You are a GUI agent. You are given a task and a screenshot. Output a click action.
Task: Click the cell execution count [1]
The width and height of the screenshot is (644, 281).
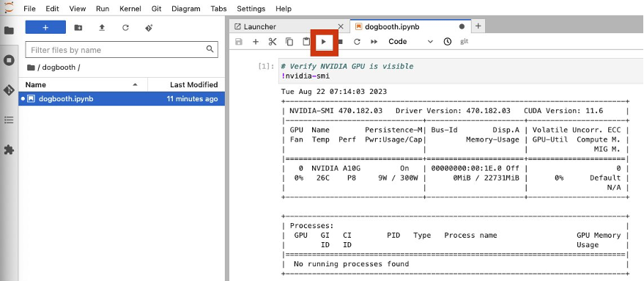(x=265, y=66)
